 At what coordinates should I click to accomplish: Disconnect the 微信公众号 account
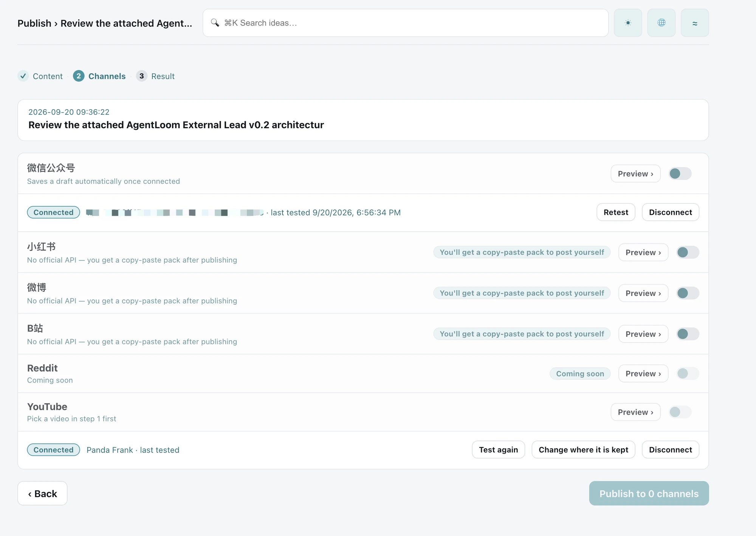(670, 212)
